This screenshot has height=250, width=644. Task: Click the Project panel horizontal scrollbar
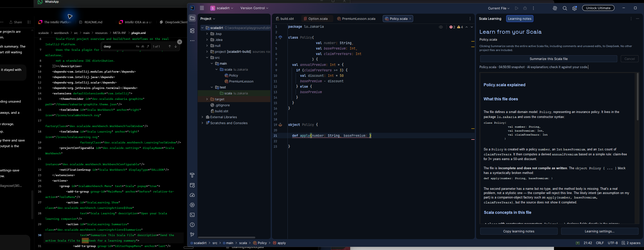pos(226,237)
